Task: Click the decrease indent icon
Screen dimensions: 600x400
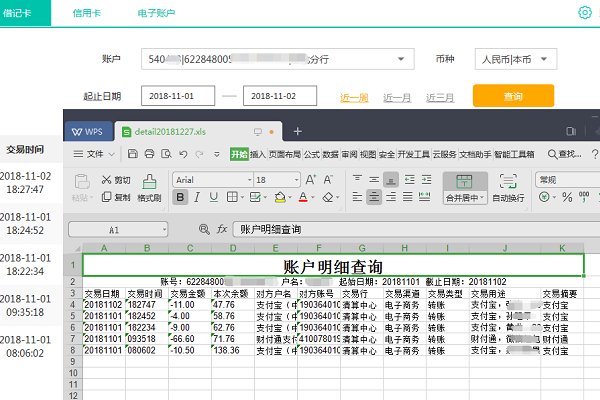Action: (x=409, y=179)
